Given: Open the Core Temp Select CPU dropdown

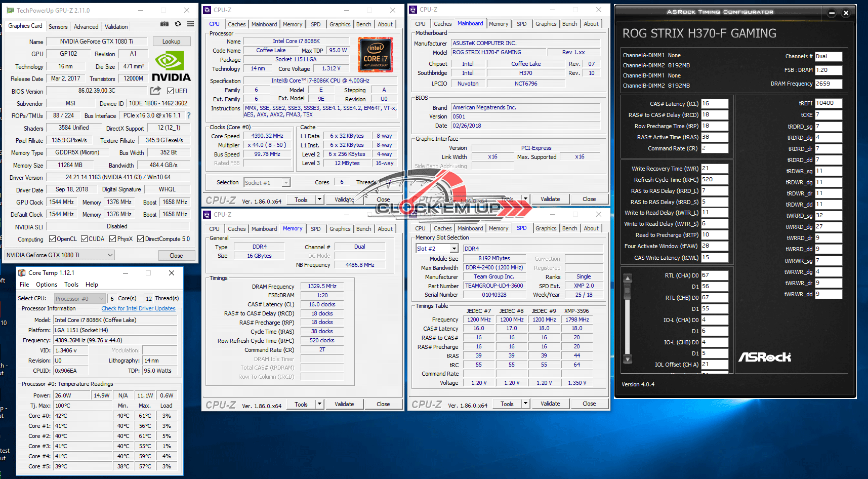Looking at the screenshot, I should pos(79,299).
